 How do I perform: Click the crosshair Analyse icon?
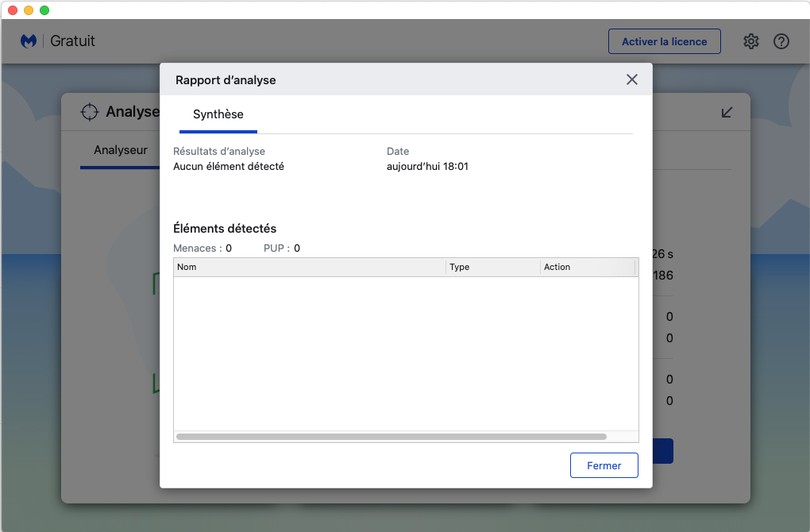(90, 112)
